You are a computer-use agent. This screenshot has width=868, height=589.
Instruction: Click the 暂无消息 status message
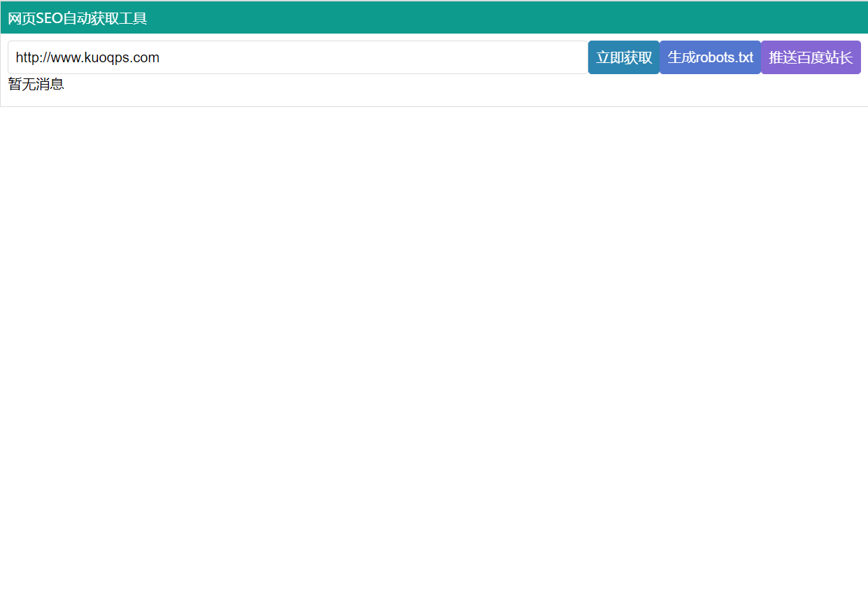point(36,85)
